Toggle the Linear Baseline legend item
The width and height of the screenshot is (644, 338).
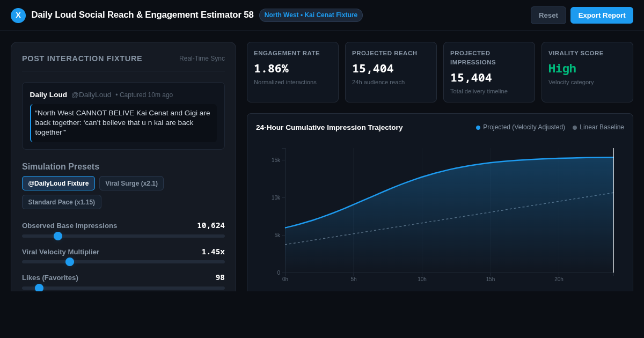(x=598, y=127)
